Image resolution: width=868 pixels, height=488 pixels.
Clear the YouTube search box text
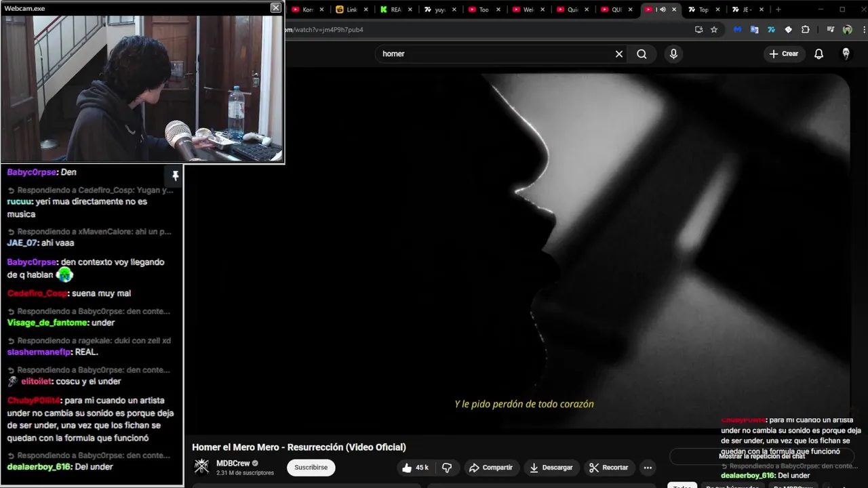(618, 54)
